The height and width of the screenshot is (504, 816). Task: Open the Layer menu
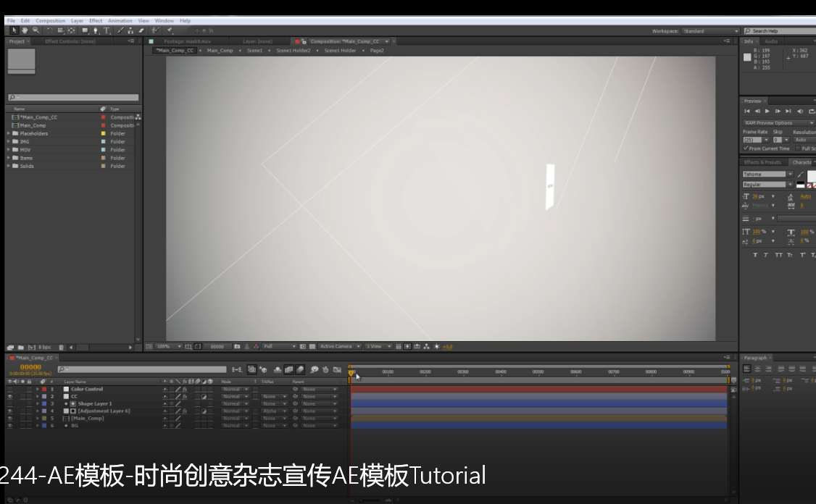tap(77, 21)
